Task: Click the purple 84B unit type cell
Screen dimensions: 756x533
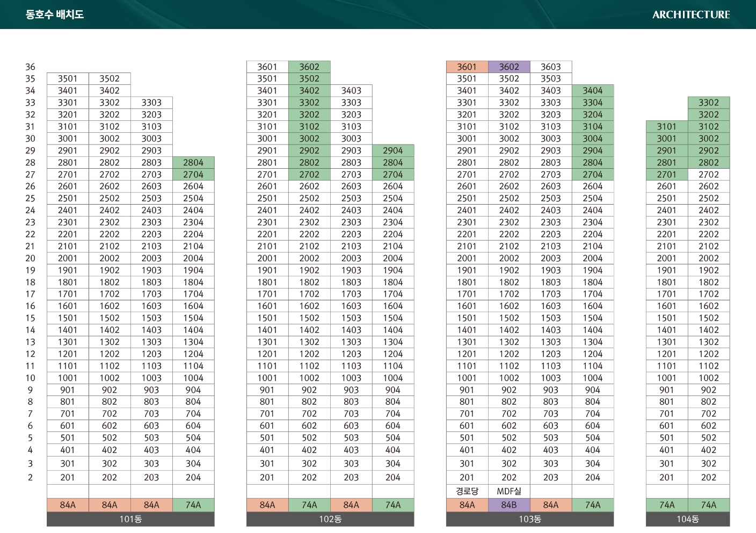Action: pyautogui.click(x=509, y=505)
